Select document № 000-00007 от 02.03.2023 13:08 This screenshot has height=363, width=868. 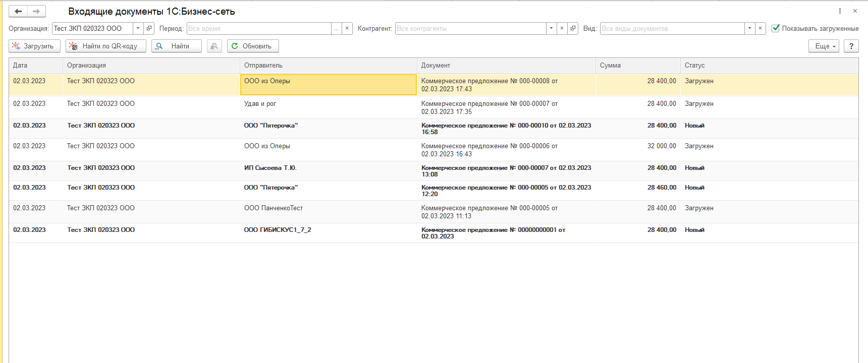(506, 171)
